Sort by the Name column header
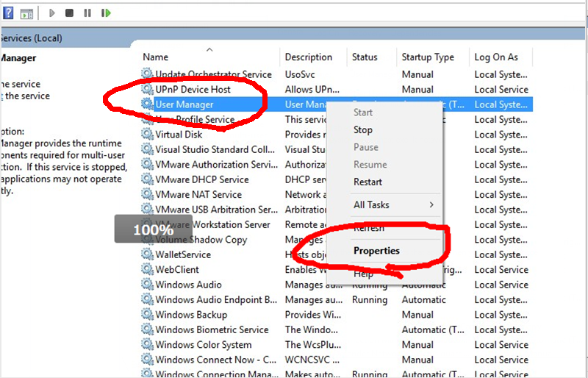This screenshot has height=378, width=588. (156, 57)
